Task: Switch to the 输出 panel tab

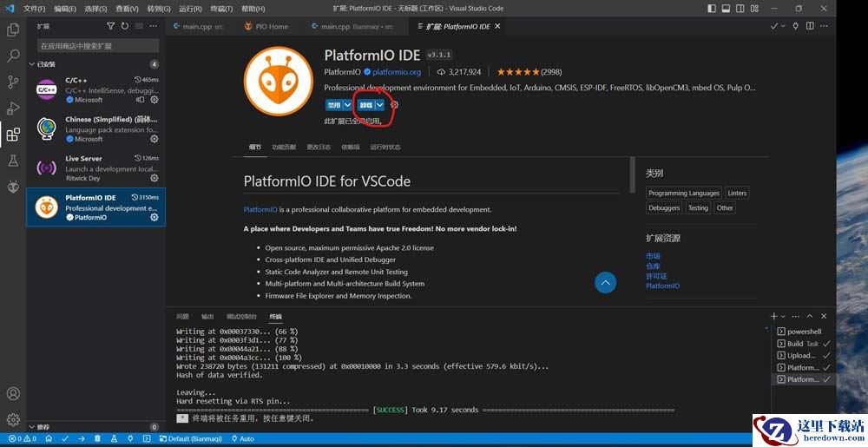Action: pos(207,317)
